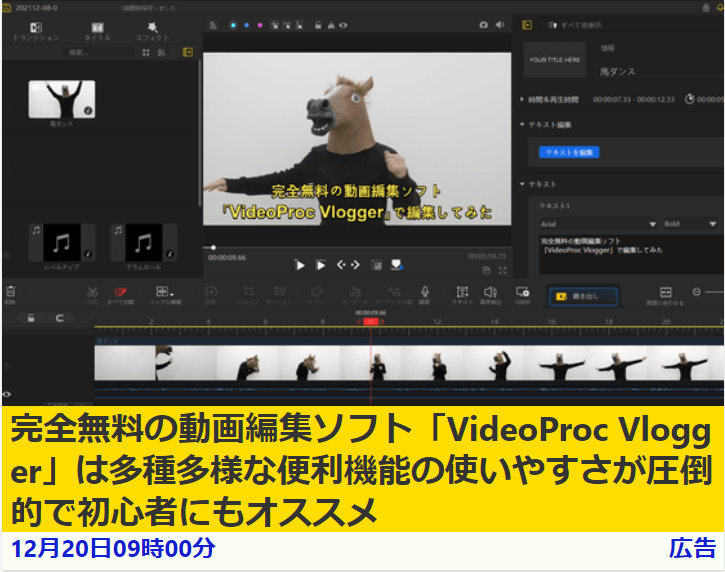Viewport: 725px width, 572px height.
Task: Switch media library to grid view icon
Action: [x=146, y=52]
